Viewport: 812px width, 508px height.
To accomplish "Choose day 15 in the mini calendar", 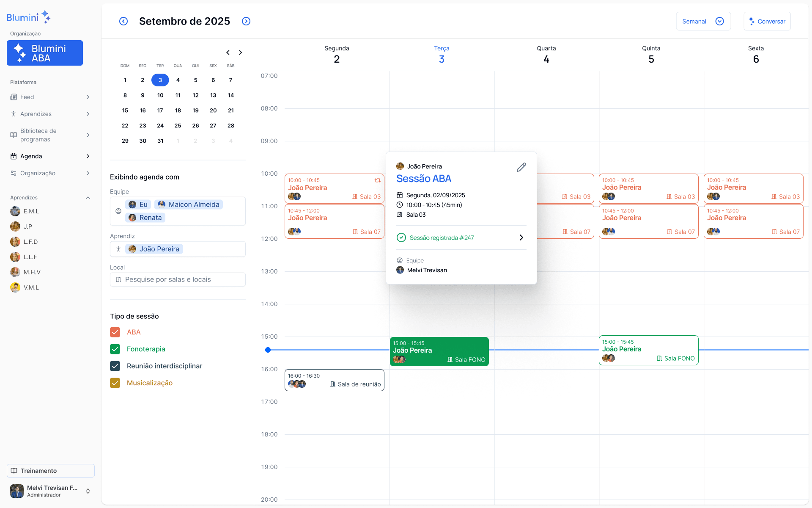I will point(125,110).
